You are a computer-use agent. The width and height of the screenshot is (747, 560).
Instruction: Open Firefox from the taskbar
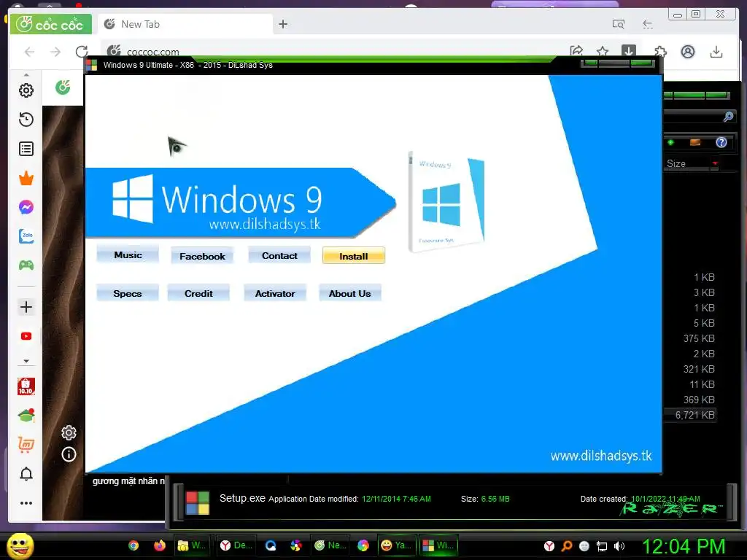[x=159, y=545]
